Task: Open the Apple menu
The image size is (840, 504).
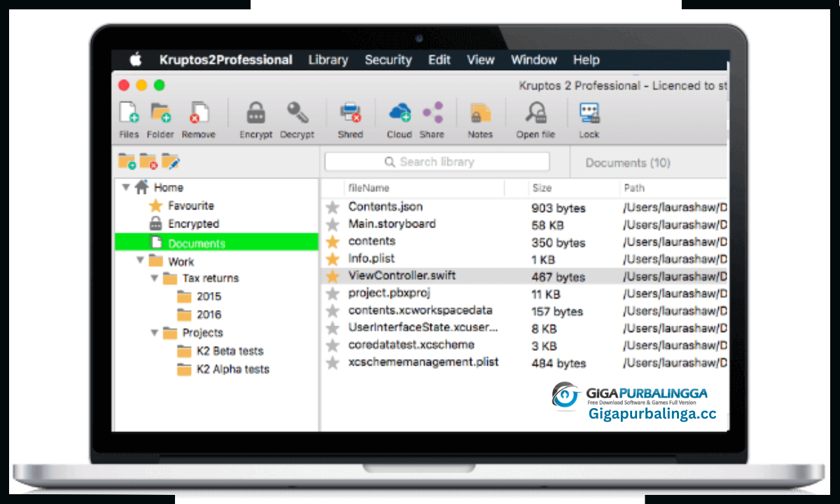Action: point(135,59)
